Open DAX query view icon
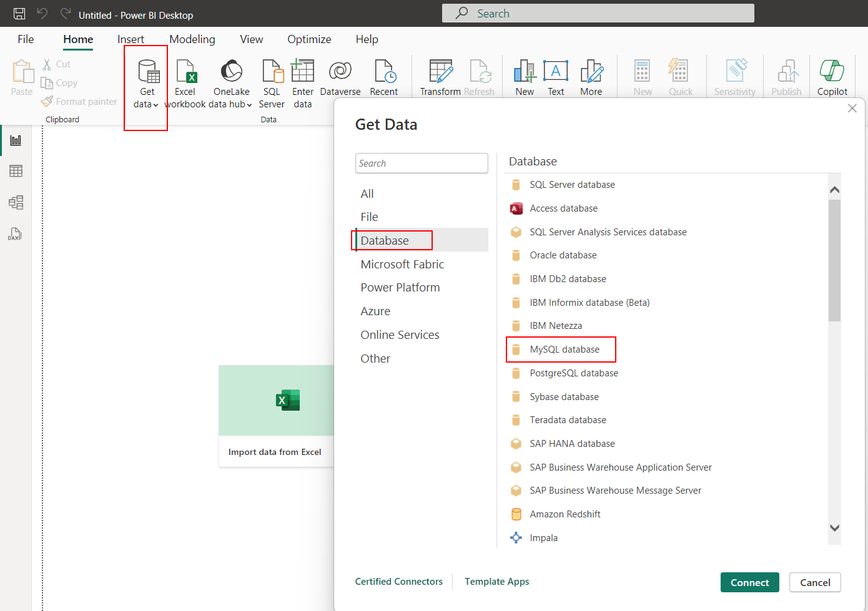The width and height of the screenshot is (868, 611). click(15, 234)
